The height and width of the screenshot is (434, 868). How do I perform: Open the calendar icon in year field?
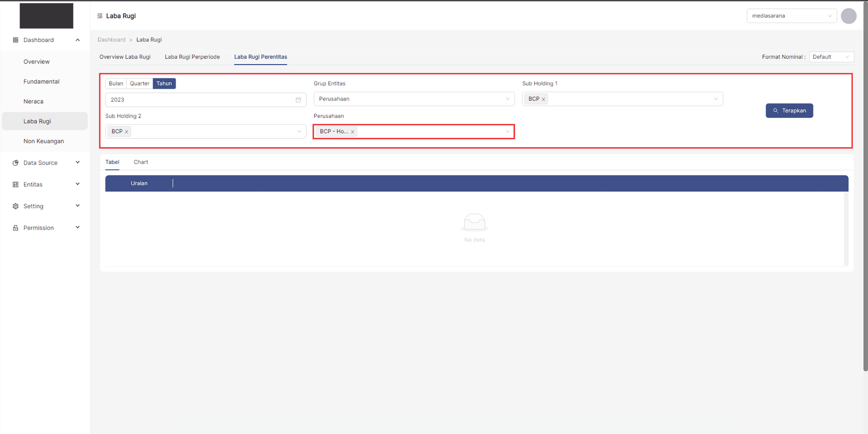point(298,100)
